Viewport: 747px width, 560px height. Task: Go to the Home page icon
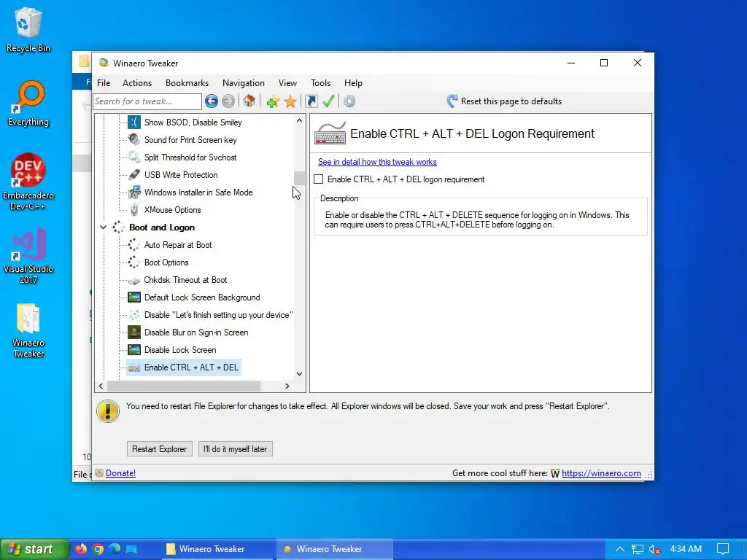[249, 101]
